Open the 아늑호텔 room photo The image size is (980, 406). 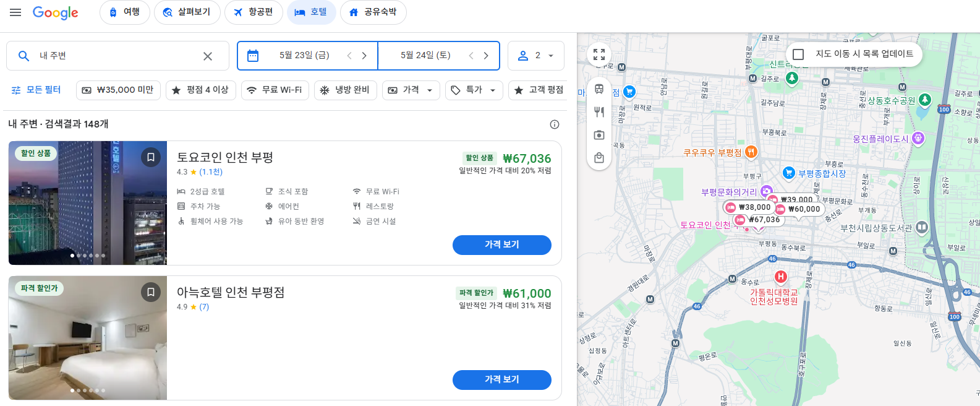(88, 338)
